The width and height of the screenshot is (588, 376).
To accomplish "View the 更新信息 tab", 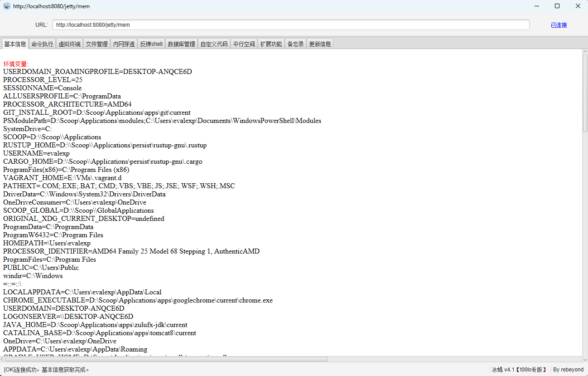I will coord(320,44).
